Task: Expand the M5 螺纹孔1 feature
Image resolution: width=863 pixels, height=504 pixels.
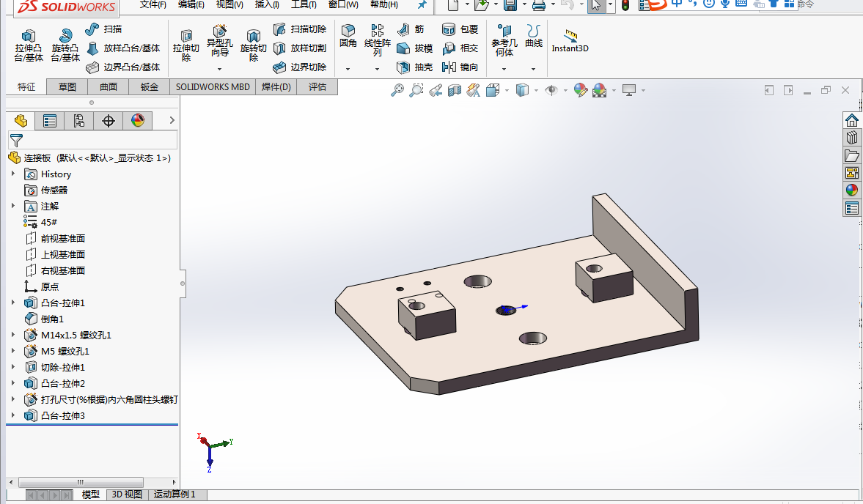Action: 13,351
